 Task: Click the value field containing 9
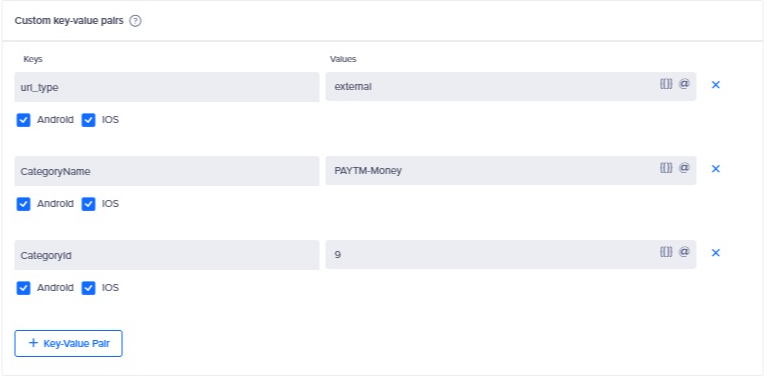click(511, 255)
